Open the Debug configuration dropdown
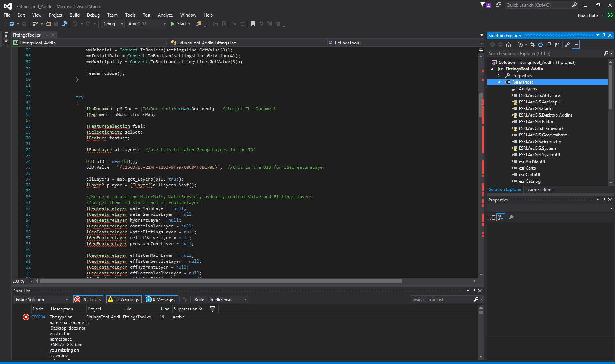 tap(113, 24)
